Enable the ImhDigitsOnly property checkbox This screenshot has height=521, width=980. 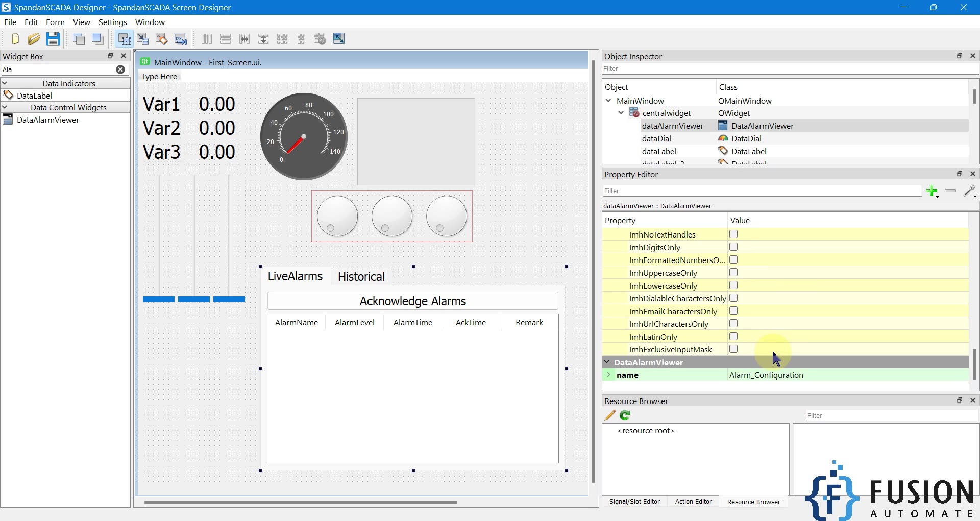tap(733, 247)
